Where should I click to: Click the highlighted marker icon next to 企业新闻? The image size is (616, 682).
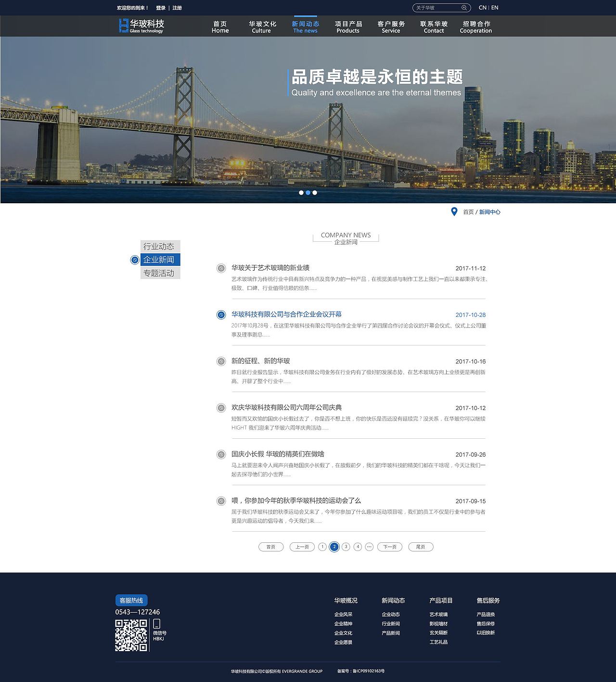pyautogui.click(x=134, y=260)
